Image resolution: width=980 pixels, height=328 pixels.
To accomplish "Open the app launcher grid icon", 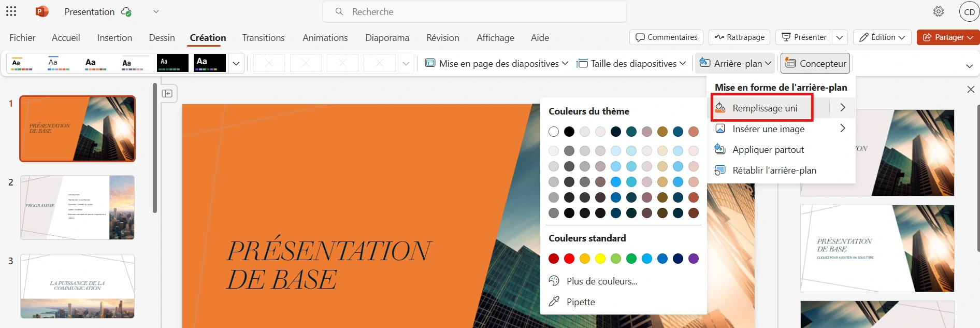I will (x=11, y=11).
